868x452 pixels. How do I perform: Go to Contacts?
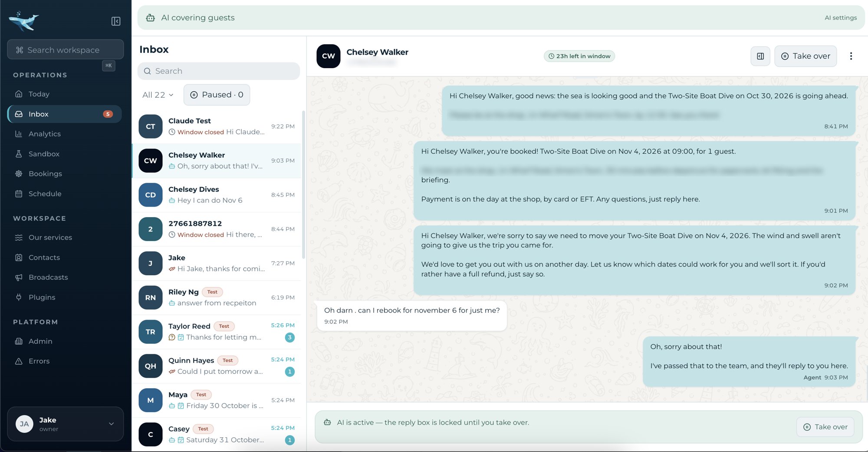[64, 257]
